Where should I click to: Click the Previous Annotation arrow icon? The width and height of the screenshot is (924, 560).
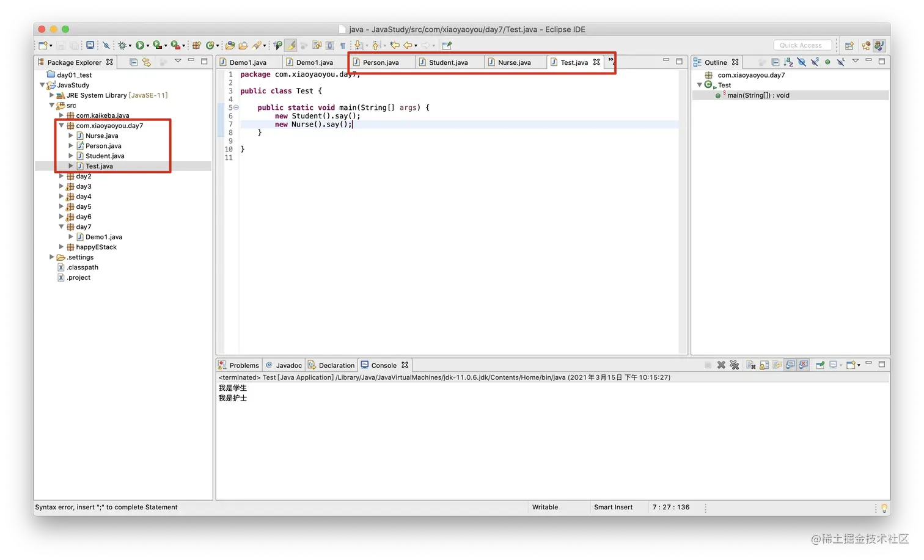[x=376, y=45]
